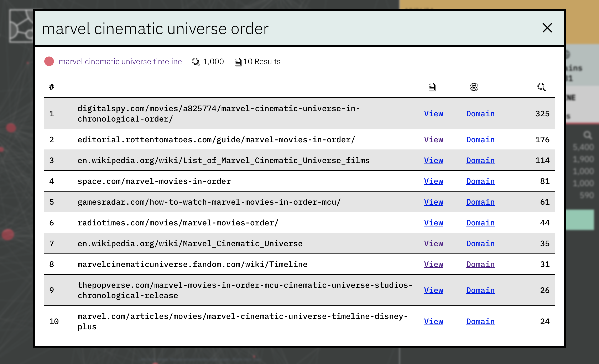Click the www globe column header icon
Image resolution: width=599 pixels, height=364 pixels.
tap(474, 87)
